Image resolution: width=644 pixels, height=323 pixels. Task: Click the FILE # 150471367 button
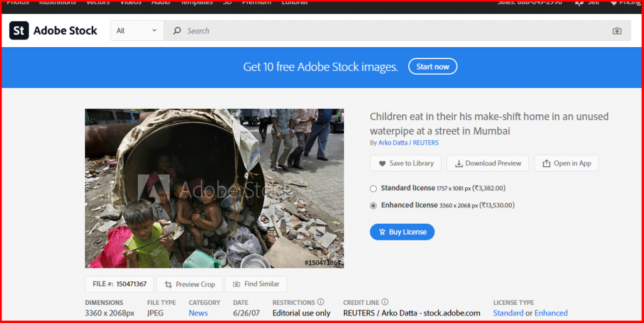click(x=119, y=284)
